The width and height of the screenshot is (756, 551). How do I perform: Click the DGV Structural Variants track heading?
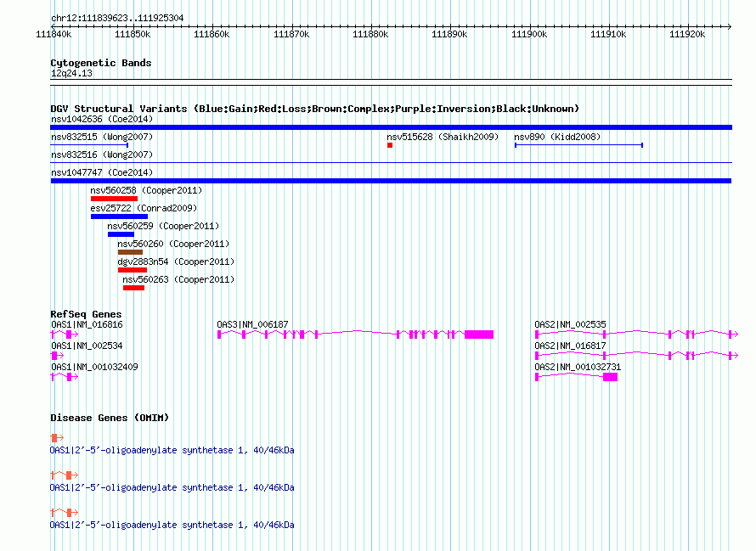[315, 109]
